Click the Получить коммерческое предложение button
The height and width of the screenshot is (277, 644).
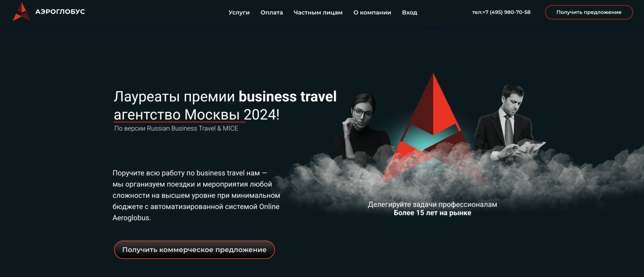coord(194,250)
